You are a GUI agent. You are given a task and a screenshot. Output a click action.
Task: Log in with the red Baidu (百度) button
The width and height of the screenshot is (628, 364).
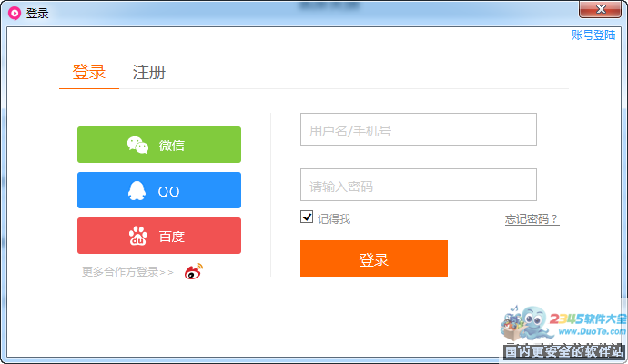(159, 236)
